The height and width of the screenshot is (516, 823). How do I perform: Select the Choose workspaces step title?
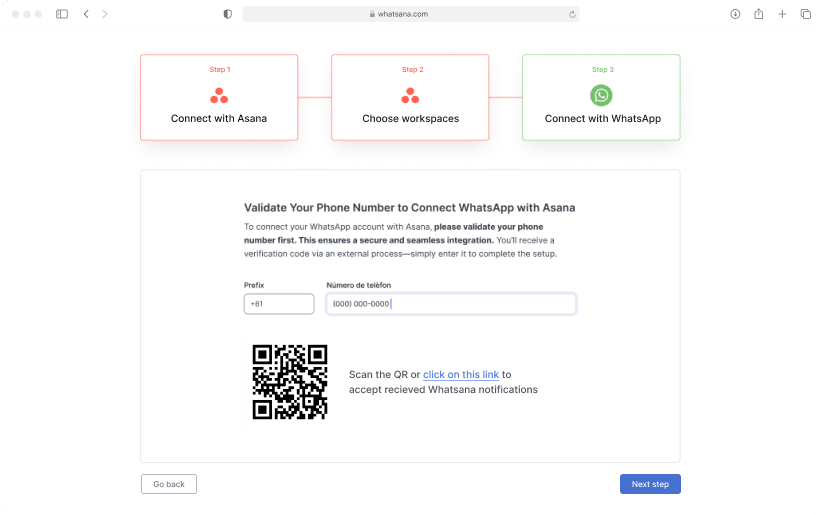click(x=410, y=119)
